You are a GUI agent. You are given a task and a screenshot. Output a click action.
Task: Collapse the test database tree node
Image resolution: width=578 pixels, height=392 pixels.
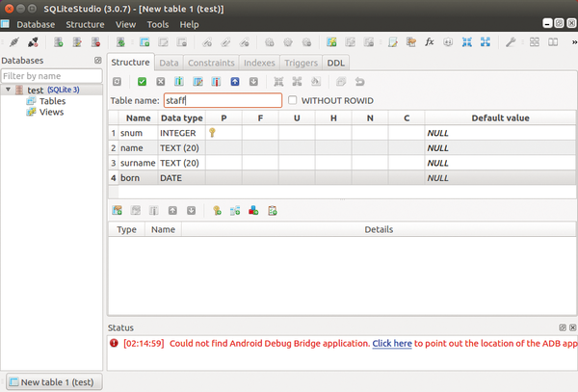8,90
